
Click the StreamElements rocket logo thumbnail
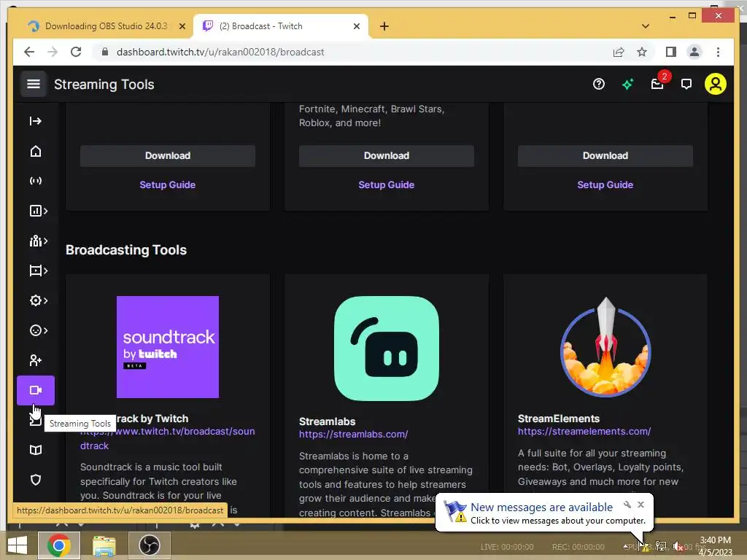pyautogui.click(x=605, y=347)
